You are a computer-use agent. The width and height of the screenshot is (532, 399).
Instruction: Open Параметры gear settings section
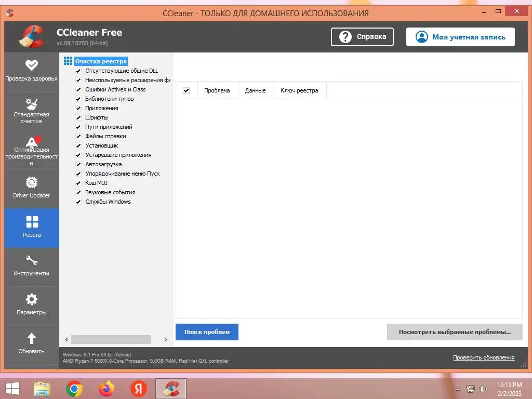(32, 304)
